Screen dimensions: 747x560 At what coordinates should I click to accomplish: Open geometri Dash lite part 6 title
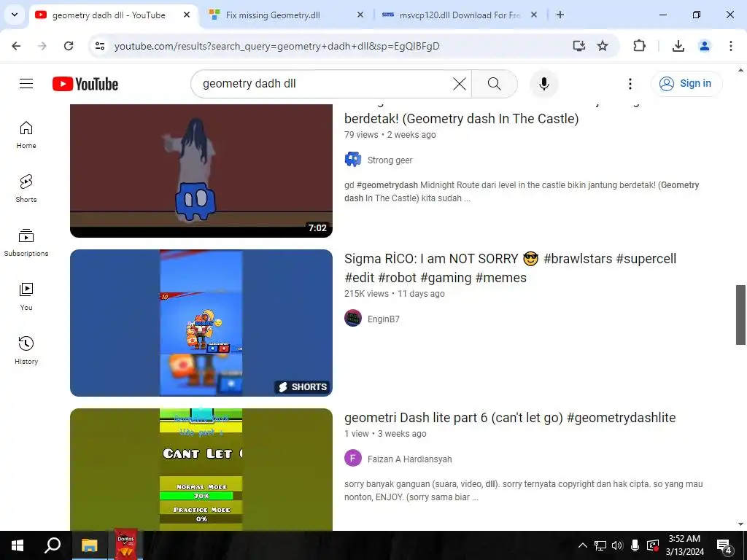click(x=510, y=418)
